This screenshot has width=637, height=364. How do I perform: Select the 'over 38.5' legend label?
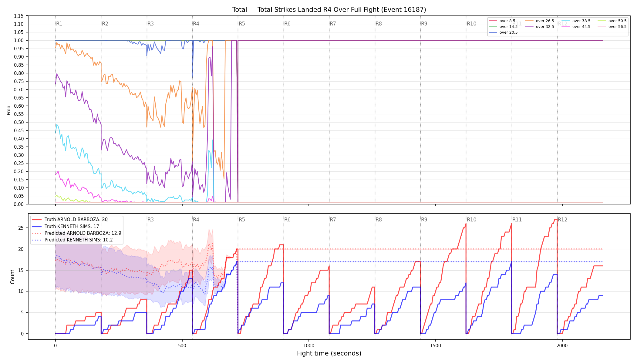581,21
